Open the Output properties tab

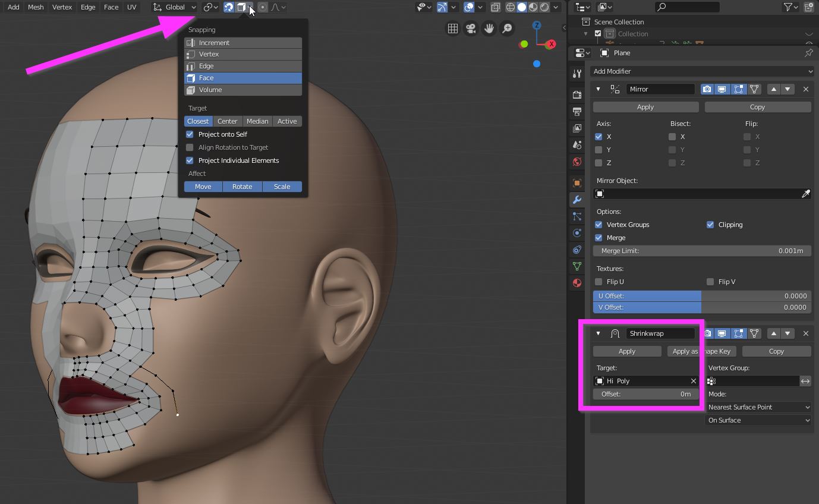[577, 112]
